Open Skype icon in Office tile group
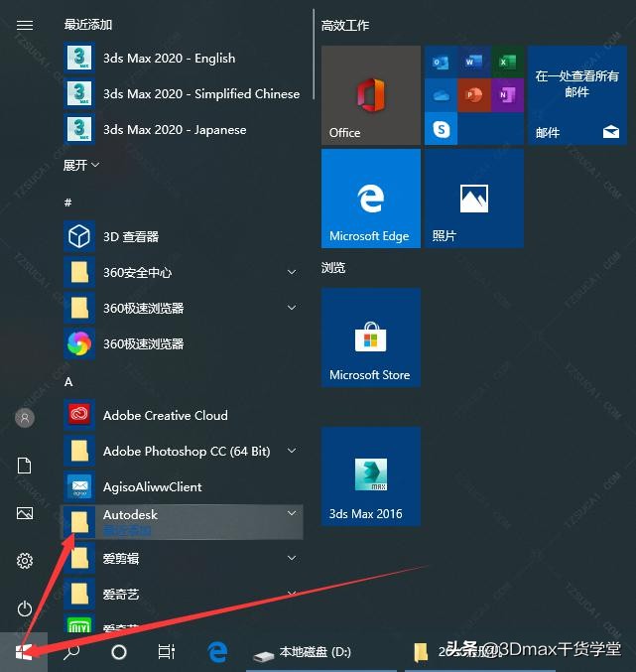The image size is (636, 672). click(441, 129)
